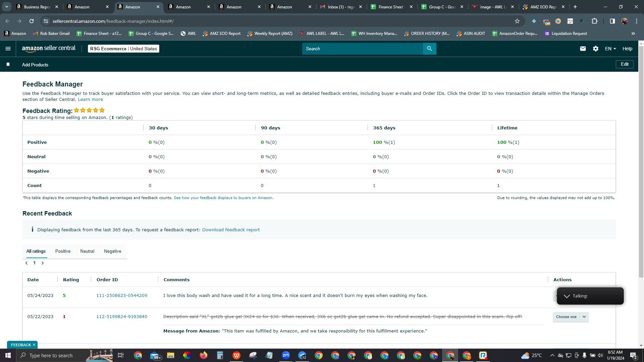This screenshot has width=644, height=362.
Task: Click the page number 1 in pagination
Action: click(34, 263)
